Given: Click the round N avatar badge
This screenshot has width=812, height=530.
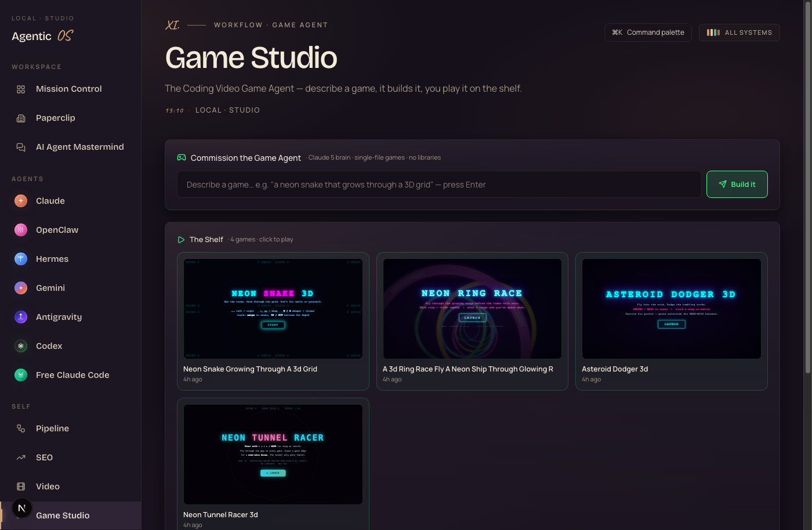Looking at the screenshot, I should 22,509.
